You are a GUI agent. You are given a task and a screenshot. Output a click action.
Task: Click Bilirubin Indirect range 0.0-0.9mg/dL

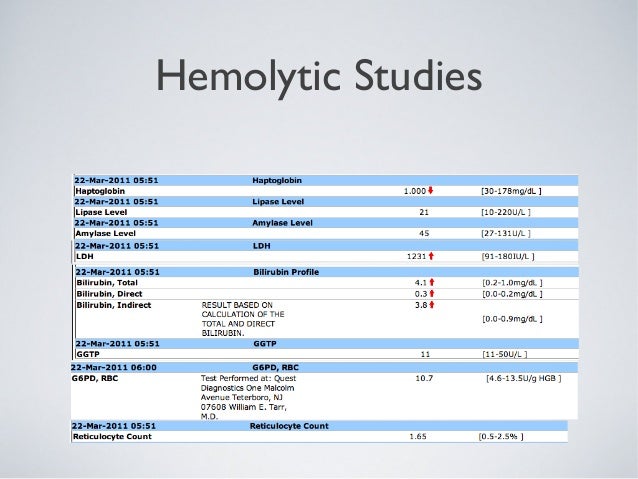512,319
